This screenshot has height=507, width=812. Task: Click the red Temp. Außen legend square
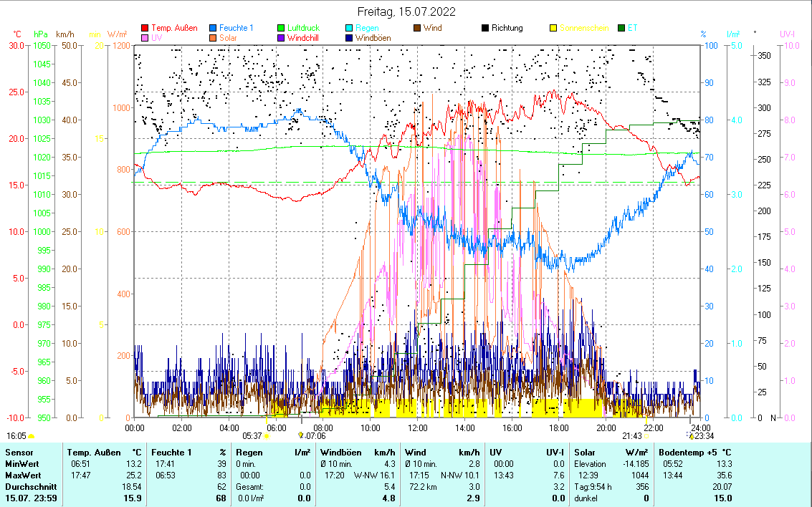click(x=145, y=29)
